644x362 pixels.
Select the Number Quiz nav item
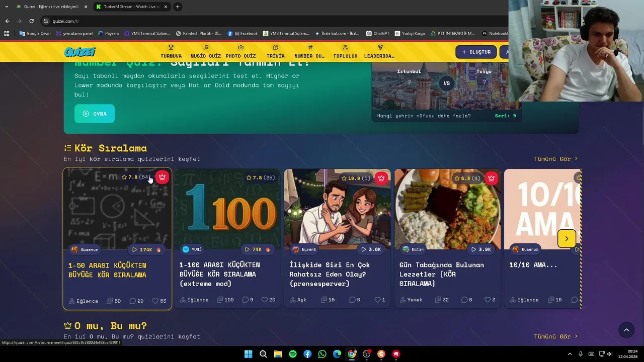[x=310, y=52]
